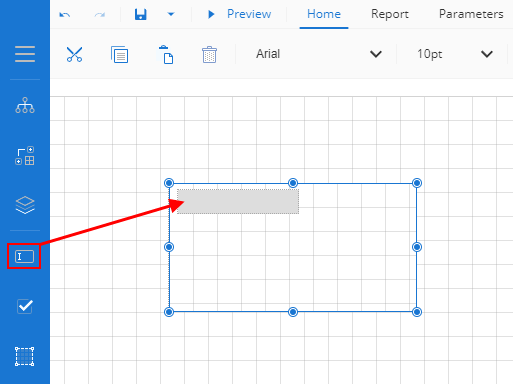Click the Cut scissors icon

[74, 54]
